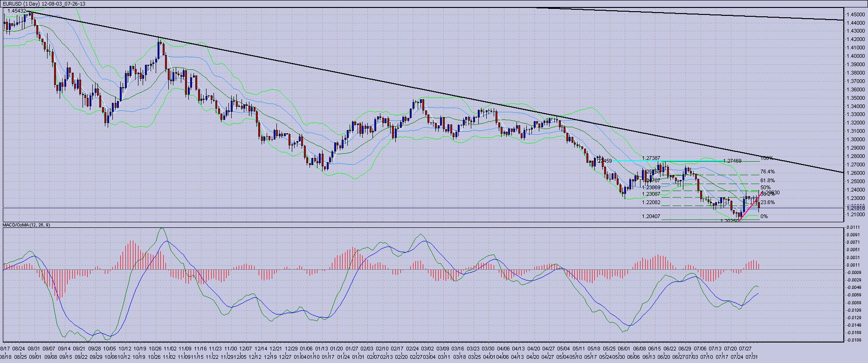Click the 1.45000 level on price axis
Image resolution: width=868 pixels, height=363 pixels.
(x=856, y=14)
